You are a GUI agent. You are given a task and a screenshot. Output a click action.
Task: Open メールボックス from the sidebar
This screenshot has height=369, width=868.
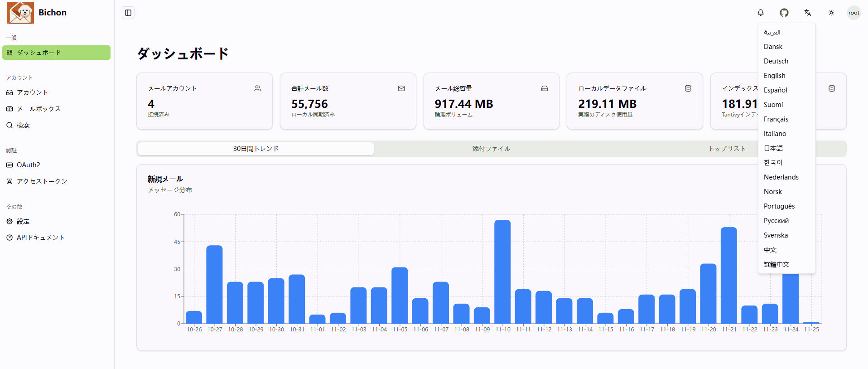click(x=39, y=109)
